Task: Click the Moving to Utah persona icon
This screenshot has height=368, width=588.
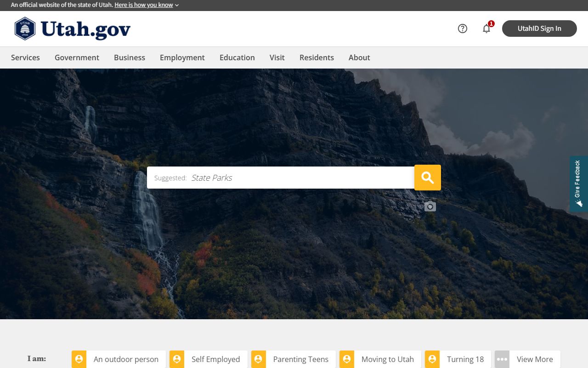Action: point(347,359)
